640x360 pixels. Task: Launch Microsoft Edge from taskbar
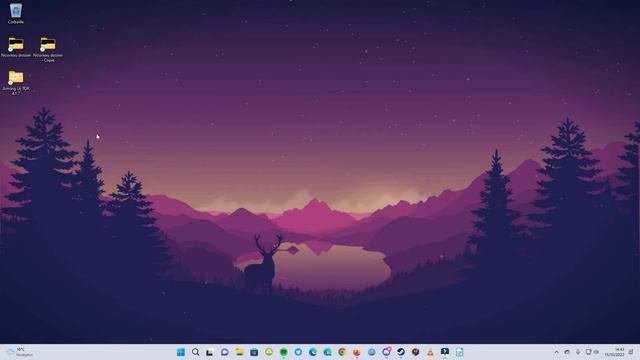point(313,352)
